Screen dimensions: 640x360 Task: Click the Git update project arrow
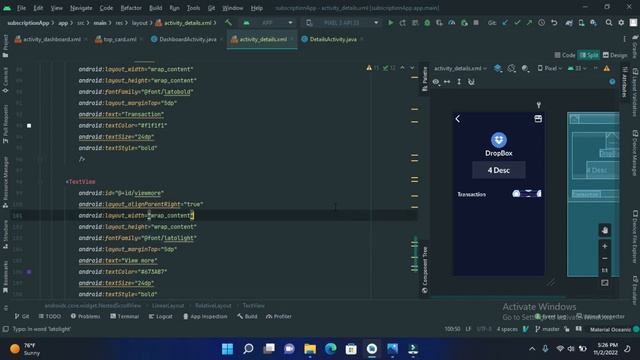click(x=505, y=23)
